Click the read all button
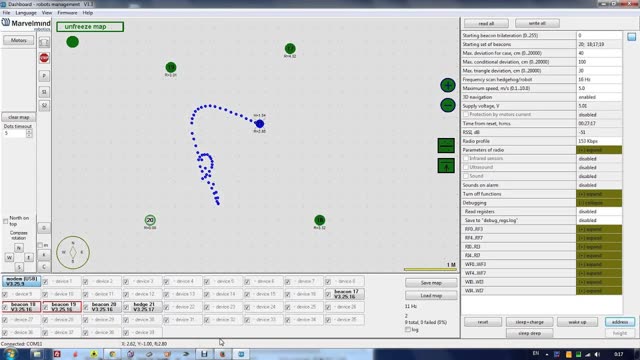Image resolution: width=640 pixels, height=360 pixels. coord(486,23)
